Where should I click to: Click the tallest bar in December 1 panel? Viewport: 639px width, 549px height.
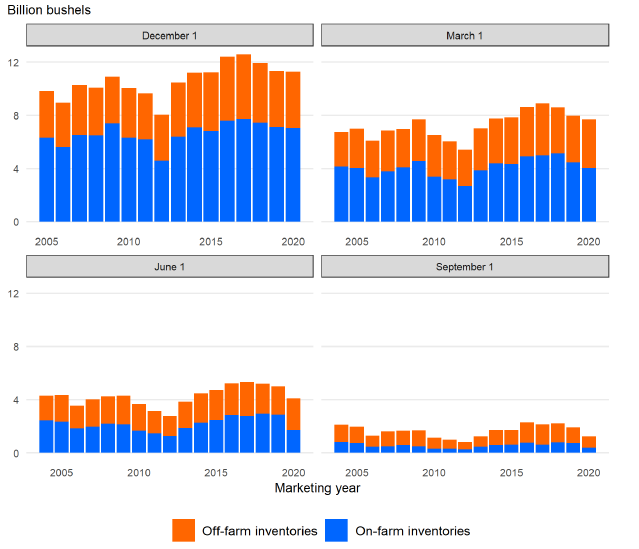click(243, 140)
